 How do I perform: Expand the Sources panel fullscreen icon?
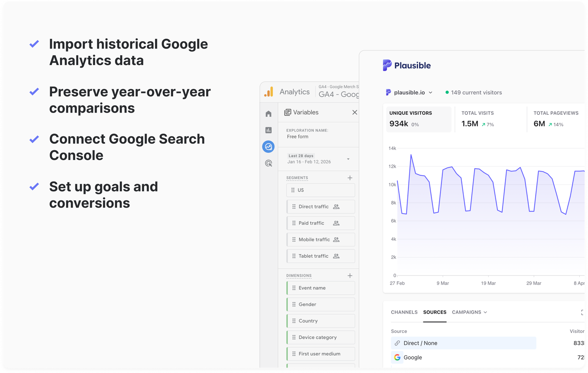point(582,312)
